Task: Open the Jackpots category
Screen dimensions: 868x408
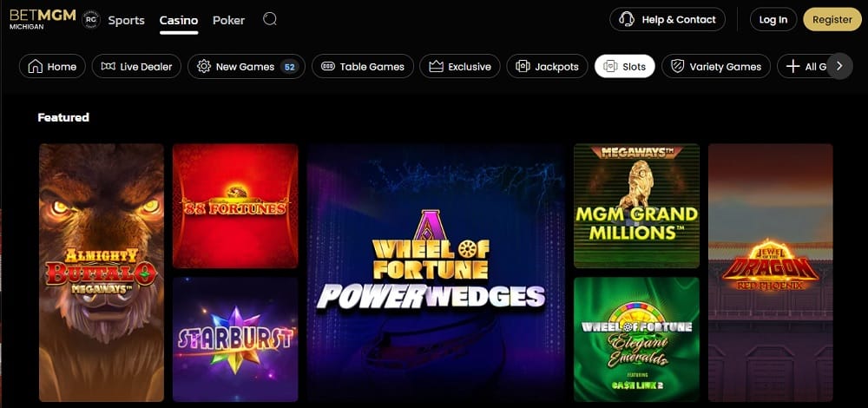Action: 547,67
